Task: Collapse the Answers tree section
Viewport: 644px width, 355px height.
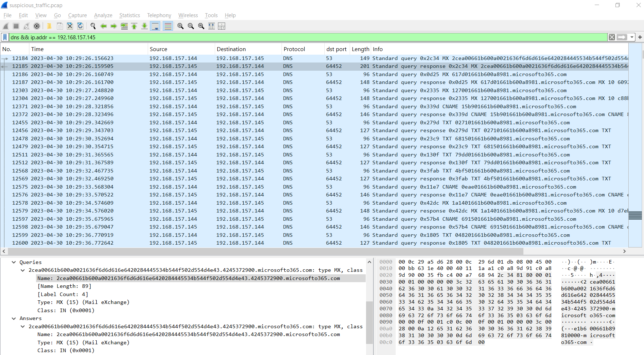Action: (x=14, y=318)
